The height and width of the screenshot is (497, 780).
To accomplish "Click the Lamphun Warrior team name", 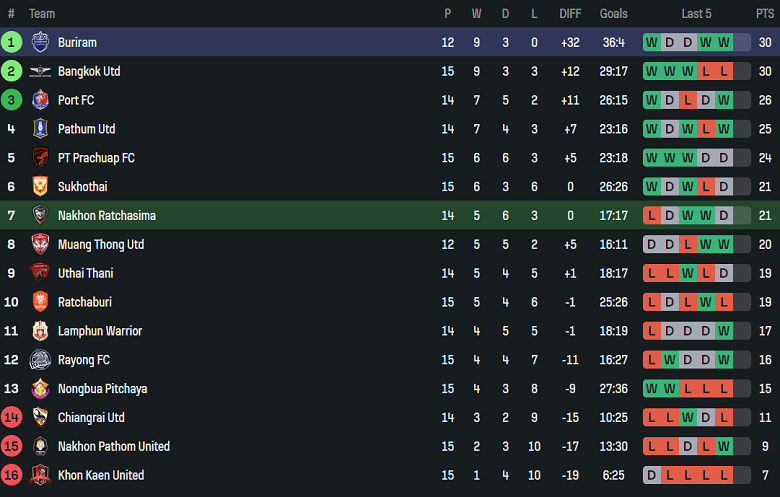I will click(100, 331).
